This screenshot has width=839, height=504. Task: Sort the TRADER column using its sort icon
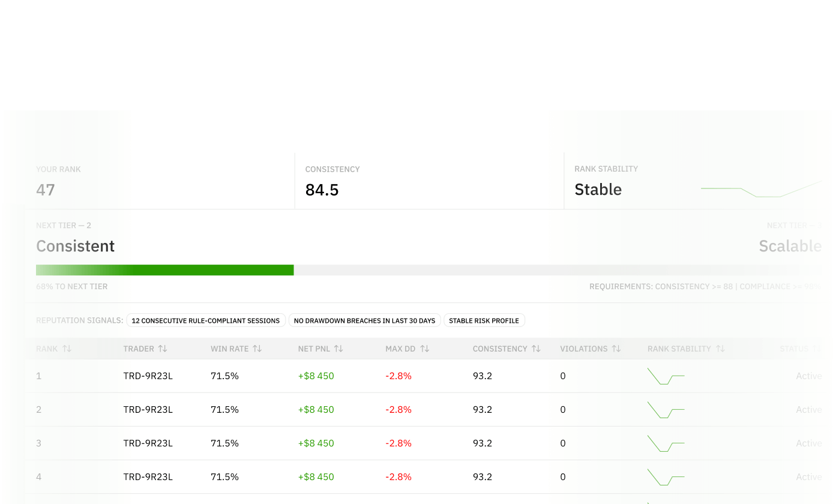tap(163, 348)
